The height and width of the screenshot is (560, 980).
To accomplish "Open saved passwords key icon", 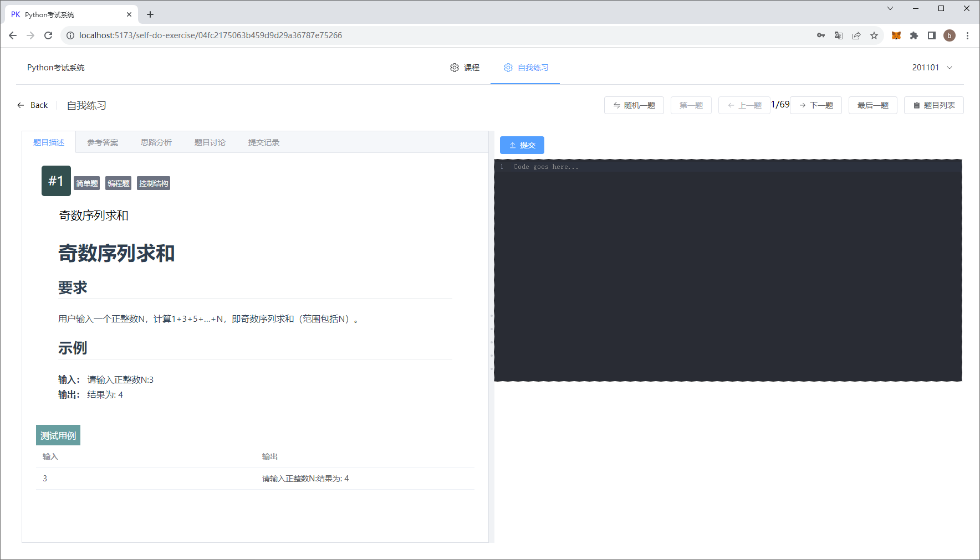I will tap(821, 35).
